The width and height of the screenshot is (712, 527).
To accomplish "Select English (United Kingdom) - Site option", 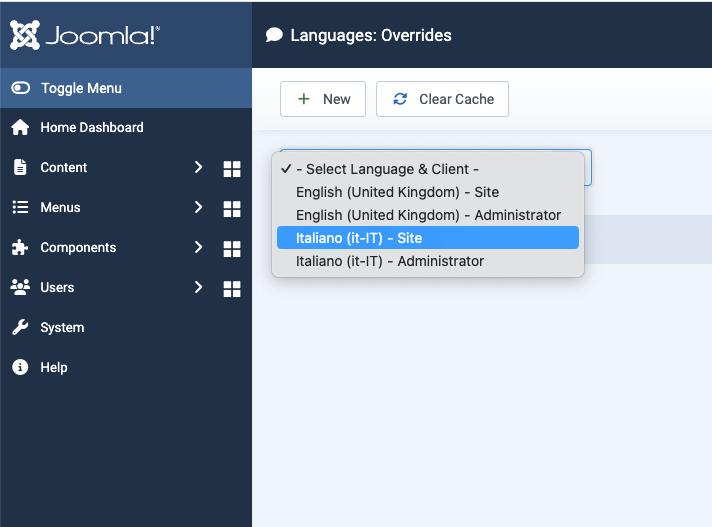I will coord(397,192).
